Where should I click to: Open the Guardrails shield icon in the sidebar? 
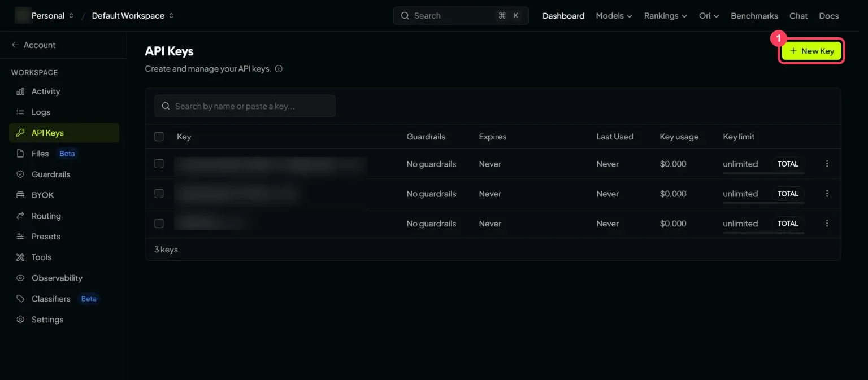[x=20, y=174]
